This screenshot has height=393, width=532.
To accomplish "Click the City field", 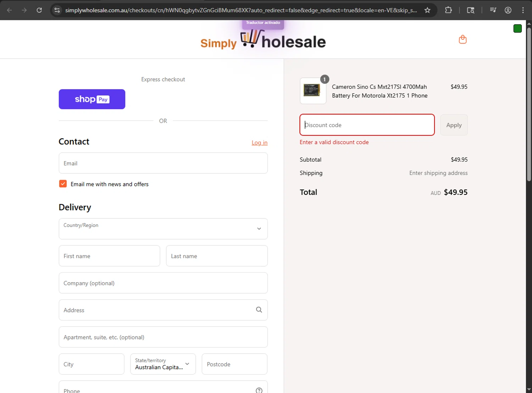I will coord(92,364).
